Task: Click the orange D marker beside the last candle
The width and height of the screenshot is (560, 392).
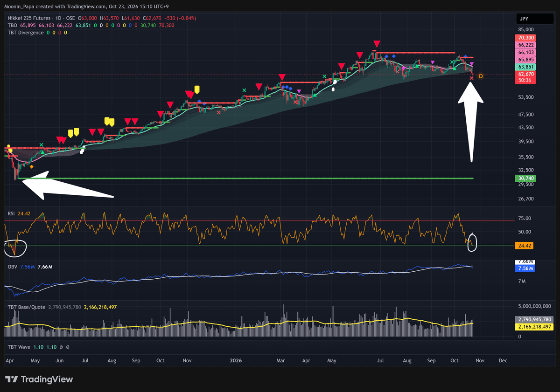Action: click(481, 76)
